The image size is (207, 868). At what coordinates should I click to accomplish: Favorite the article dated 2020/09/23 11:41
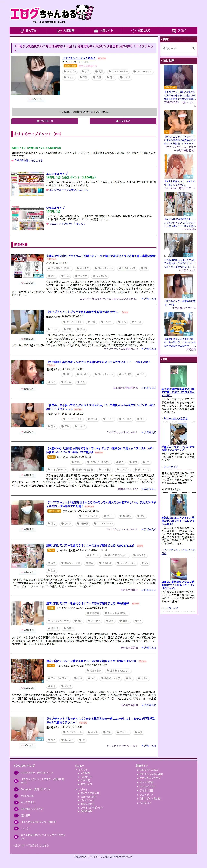click(27, 283)
